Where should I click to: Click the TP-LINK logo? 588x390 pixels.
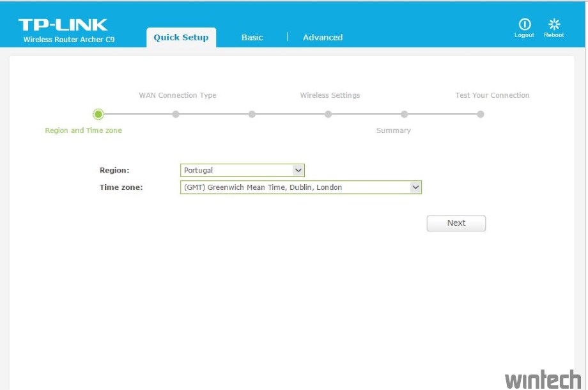63,25
